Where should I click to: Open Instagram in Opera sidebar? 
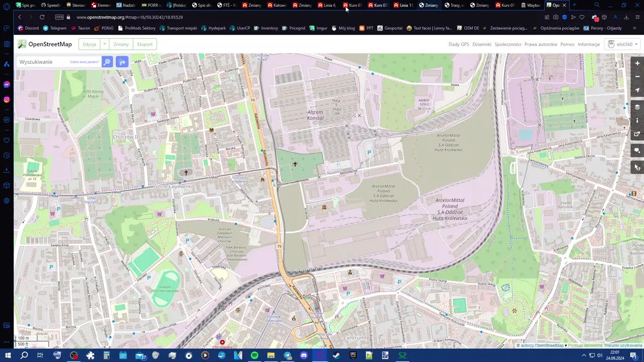[7, 100]
